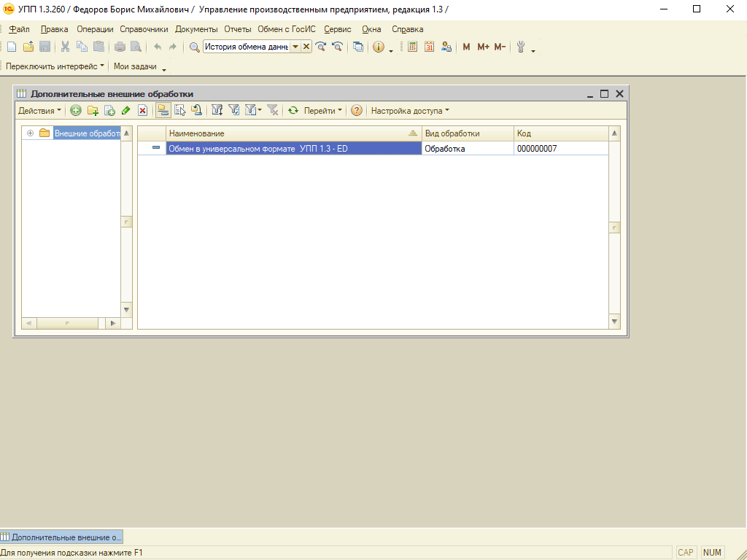
Task: Open the Перейти dropdown
Action: 322,111
